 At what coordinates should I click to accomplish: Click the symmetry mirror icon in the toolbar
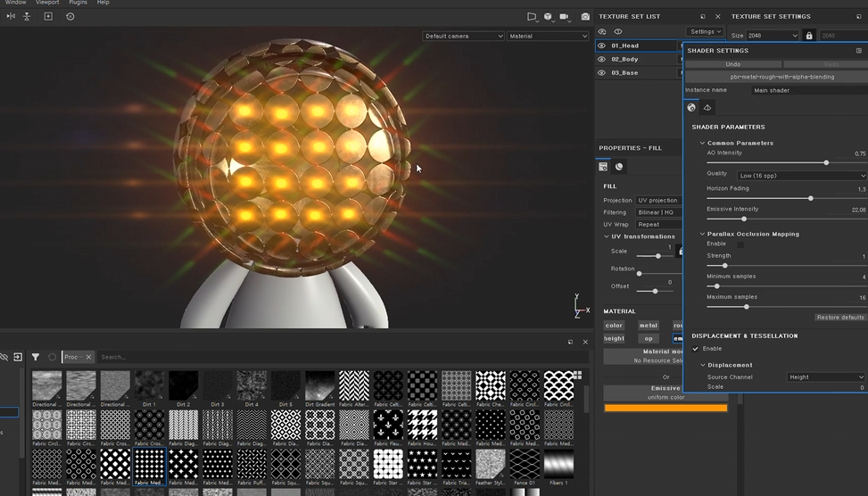[11, 17]
